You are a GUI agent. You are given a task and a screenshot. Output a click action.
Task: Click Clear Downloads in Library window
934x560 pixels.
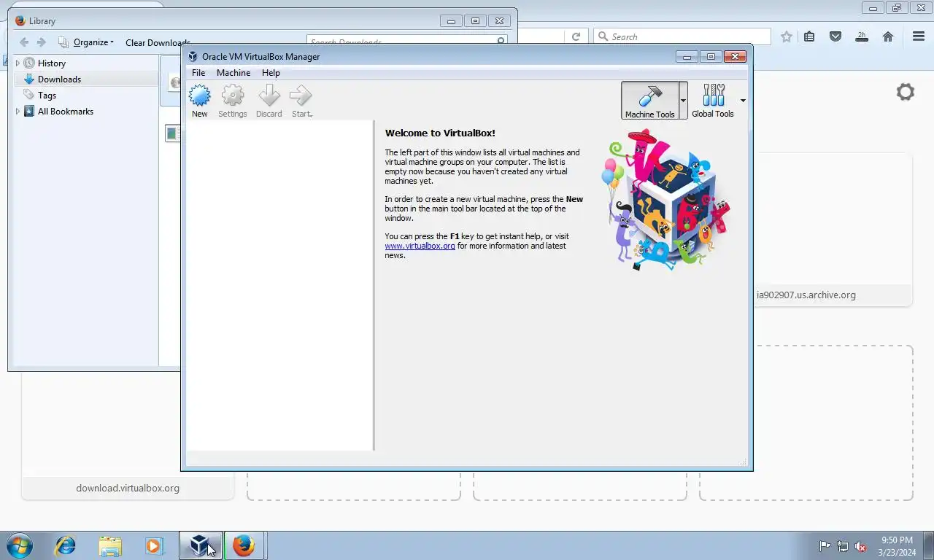158,42
